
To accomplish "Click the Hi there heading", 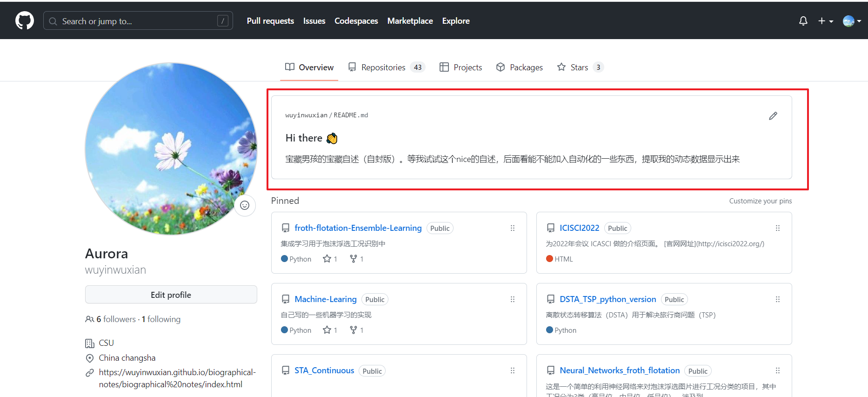I will click(x=311, y=138).
